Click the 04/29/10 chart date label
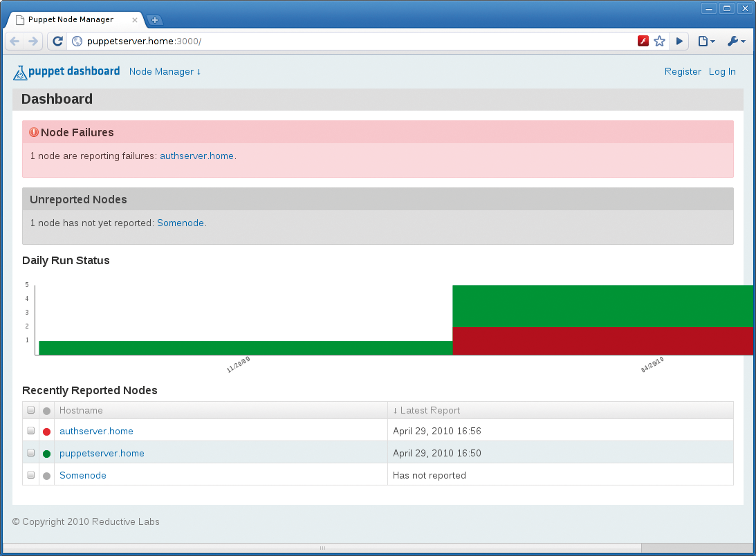The width and height of the screenshot is (756, 556). [x=652, y=365]
